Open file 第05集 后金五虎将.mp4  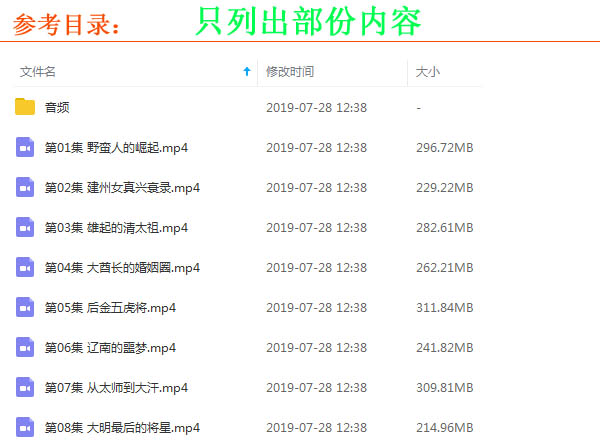pos(110,307)
